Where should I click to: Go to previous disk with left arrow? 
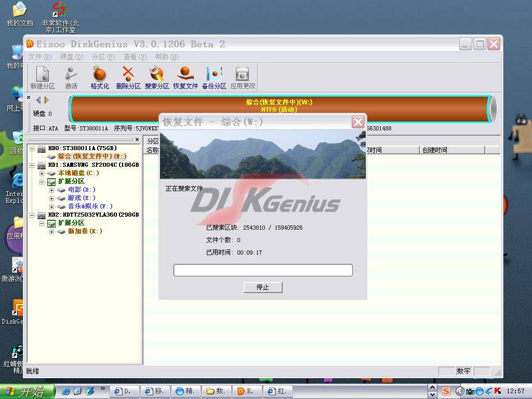pyautogui.click(x=38, y=100)
